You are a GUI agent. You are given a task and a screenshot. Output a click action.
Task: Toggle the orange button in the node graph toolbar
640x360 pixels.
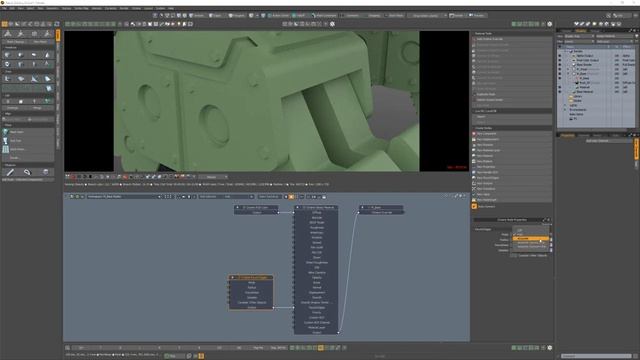291,197
